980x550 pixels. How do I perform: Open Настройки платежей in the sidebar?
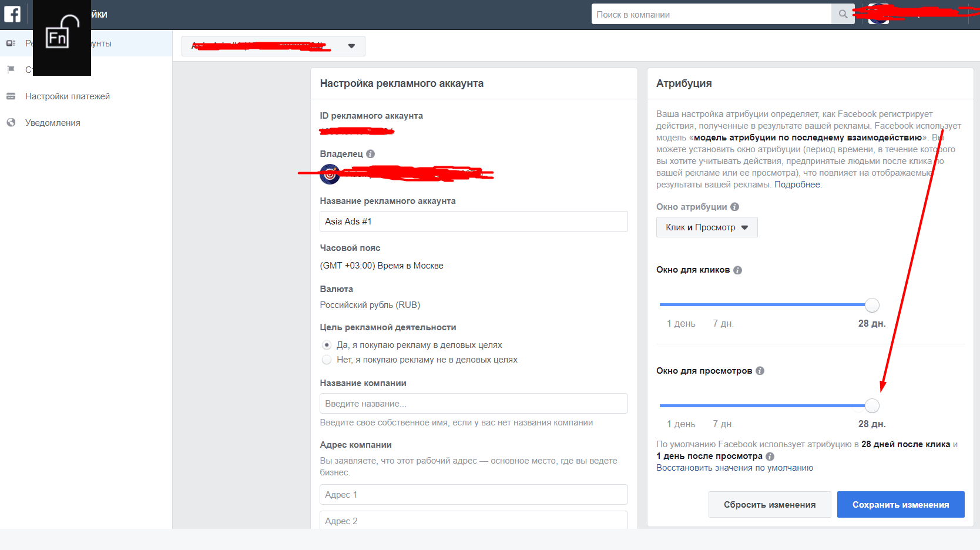(67, 96)
